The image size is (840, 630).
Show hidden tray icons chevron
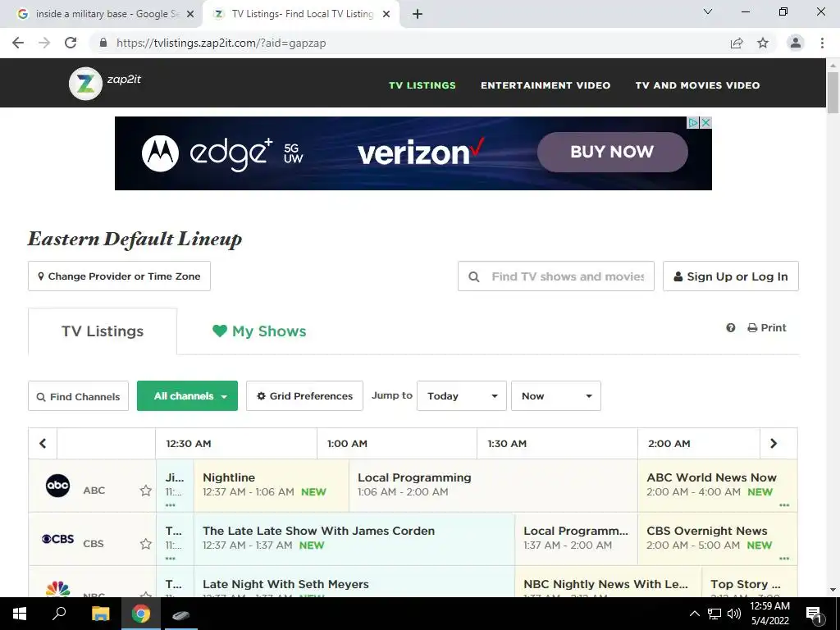coord(694,614)
